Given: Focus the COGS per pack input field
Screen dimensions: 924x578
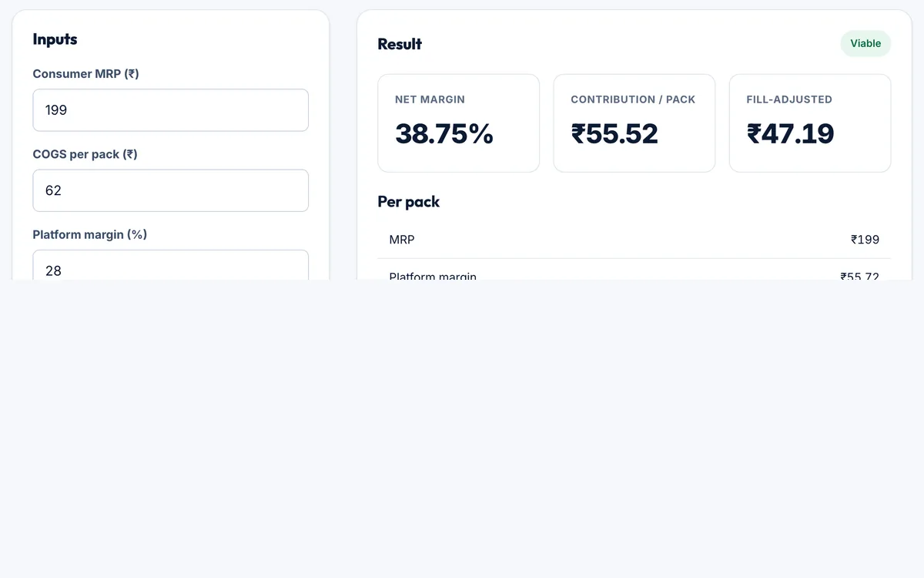Looking at the screenshot, I should coord(170,190).
